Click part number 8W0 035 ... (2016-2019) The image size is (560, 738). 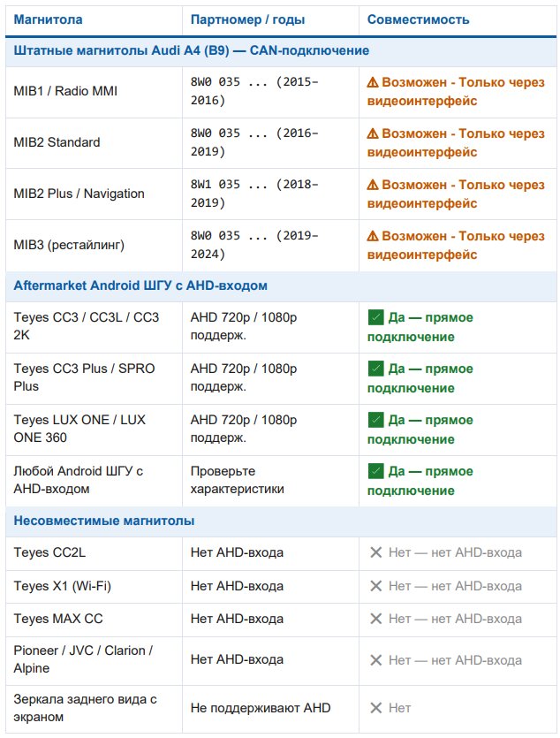click(x=254, y=142)
